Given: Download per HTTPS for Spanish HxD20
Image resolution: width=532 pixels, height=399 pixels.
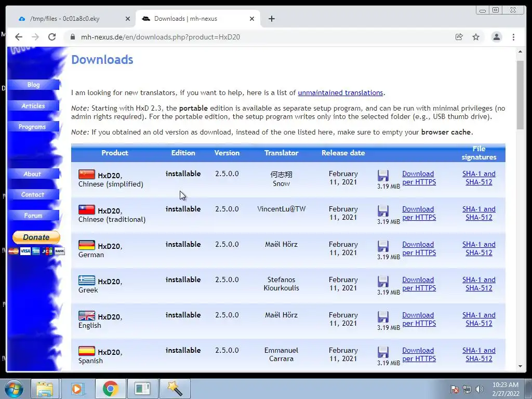Looking at the screenshot, I should (x=419, y=354).
